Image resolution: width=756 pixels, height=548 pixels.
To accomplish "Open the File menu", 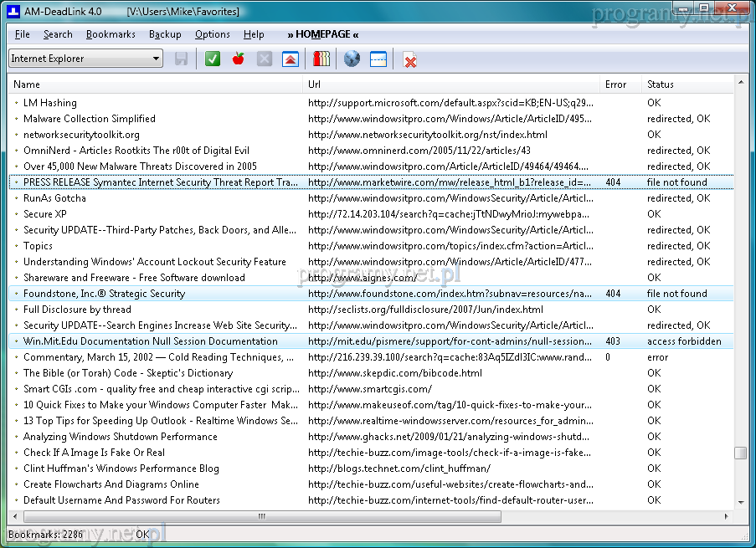I will tap(23, 34).
